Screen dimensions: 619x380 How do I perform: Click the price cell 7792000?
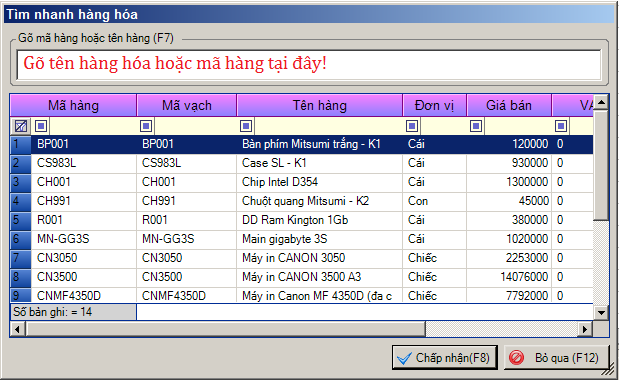coord(509,295)
